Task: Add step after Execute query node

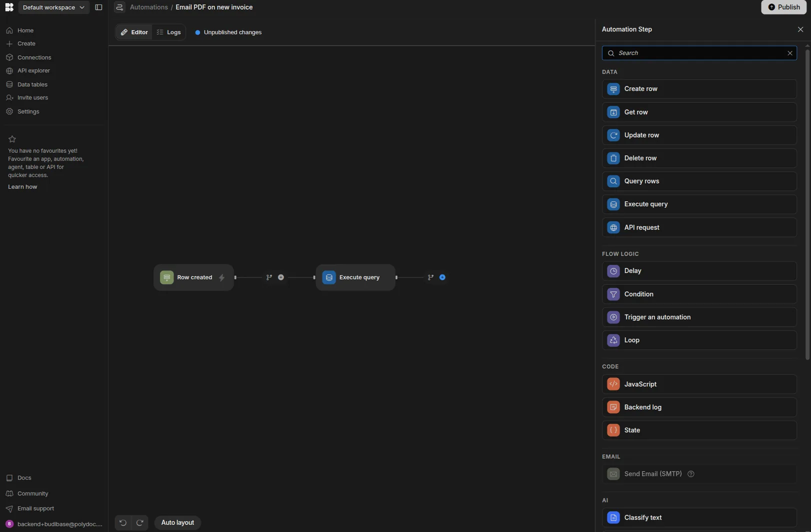Action: coord(442,277)
